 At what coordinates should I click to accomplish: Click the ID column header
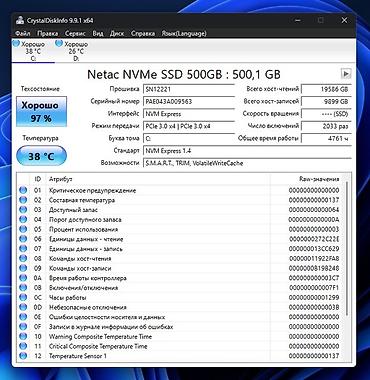38,179
